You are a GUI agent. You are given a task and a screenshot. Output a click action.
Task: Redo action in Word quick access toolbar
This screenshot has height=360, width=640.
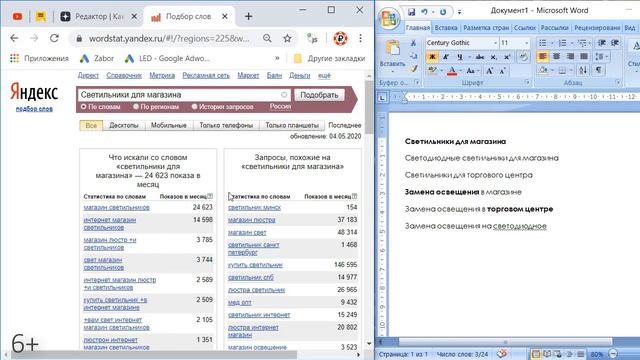point(443,12)
